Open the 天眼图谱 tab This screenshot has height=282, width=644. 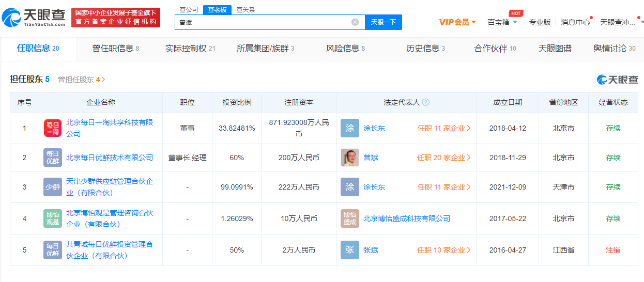click(555, 49)
